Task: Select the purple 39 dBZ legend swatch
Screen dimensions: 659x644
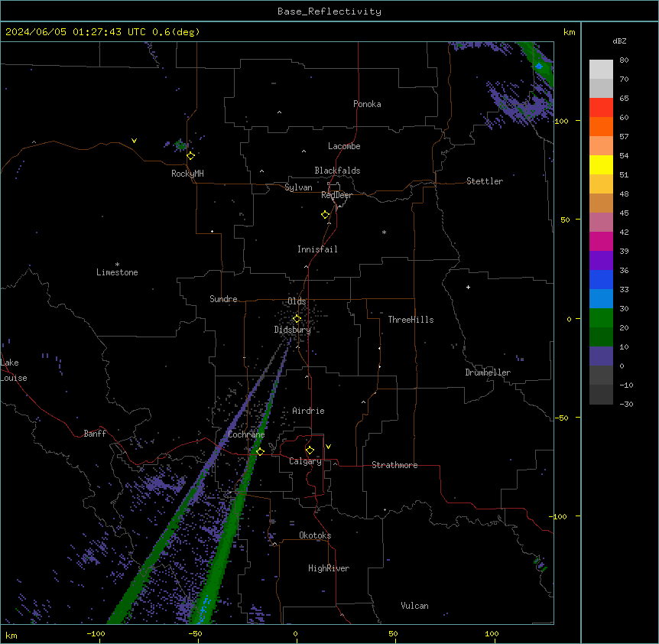Action: click(x=601, y=260)
